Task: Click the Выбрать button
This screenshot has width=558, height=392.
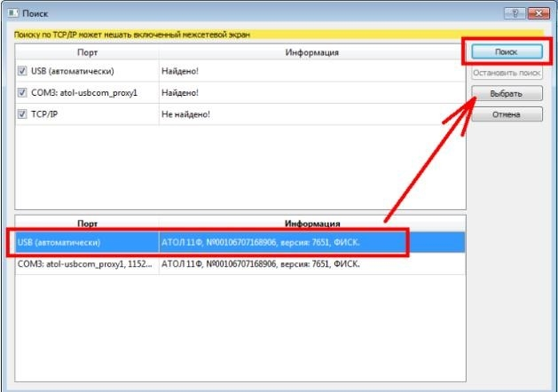Action: (x=507, y=93)
